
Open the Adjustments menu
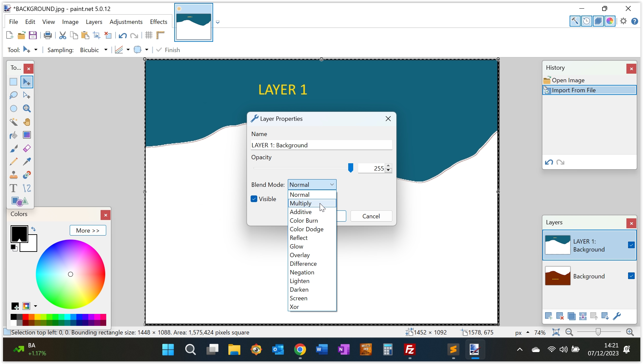click(126, 22)
